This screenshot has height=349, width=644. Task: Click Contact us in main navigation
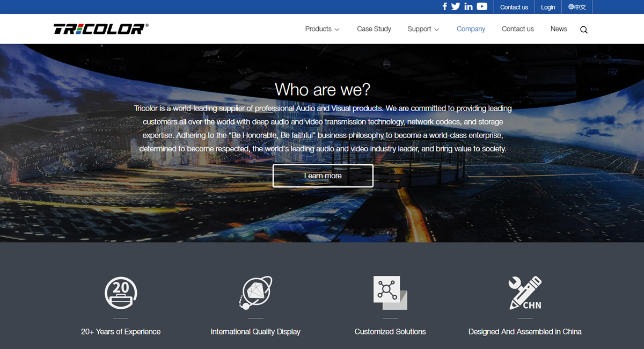(x=518, y=29)
